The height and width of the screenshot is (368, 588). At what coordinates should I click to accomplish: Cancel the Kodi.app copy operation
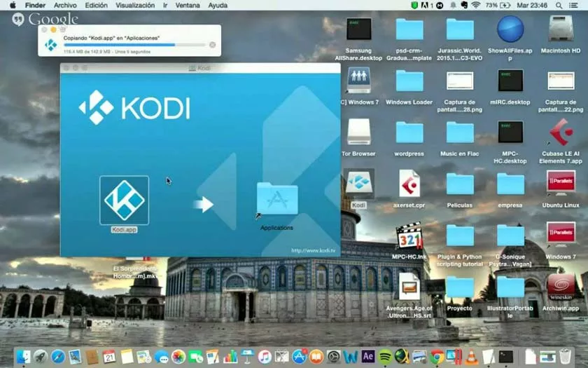pos(212,45)
